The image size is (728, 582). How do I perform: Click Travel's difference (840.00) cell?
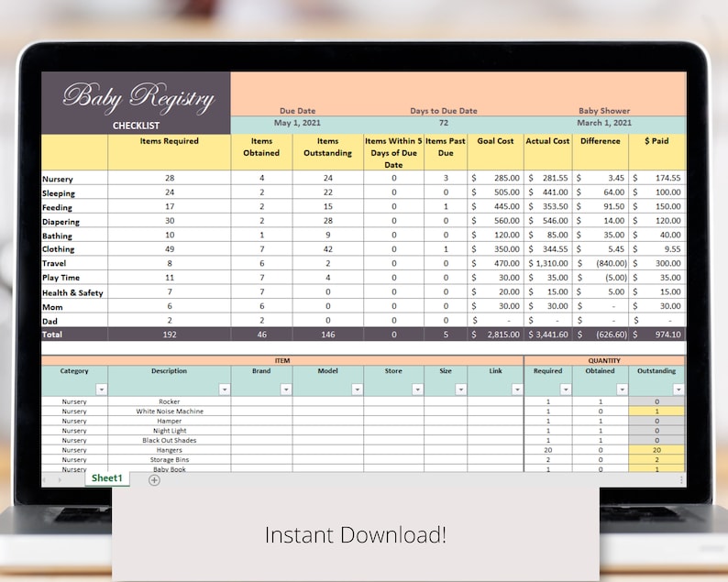pyautogui.click(x=601, y=263)
